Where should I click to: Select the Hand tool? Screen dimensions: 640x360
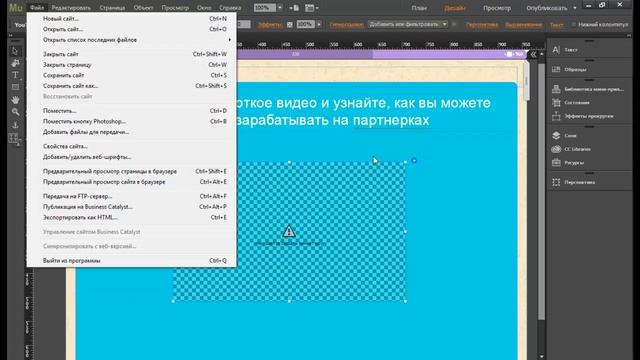(15, 100)
